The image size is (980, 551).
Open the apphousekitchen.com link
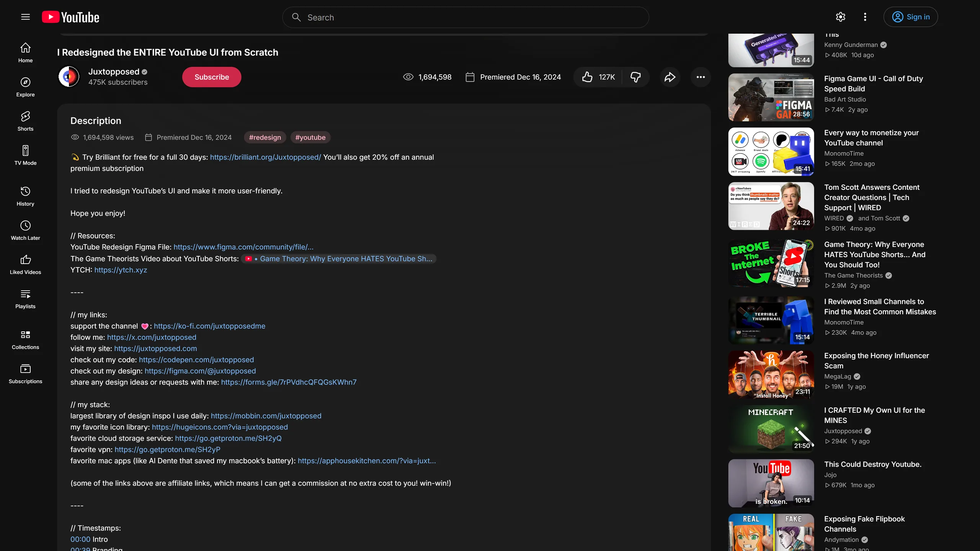click(367, 461)
